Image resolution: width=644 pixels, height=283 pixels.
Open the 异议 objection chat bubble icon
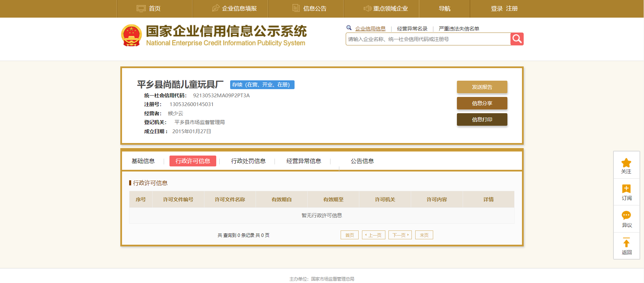(x=626, y=216)
